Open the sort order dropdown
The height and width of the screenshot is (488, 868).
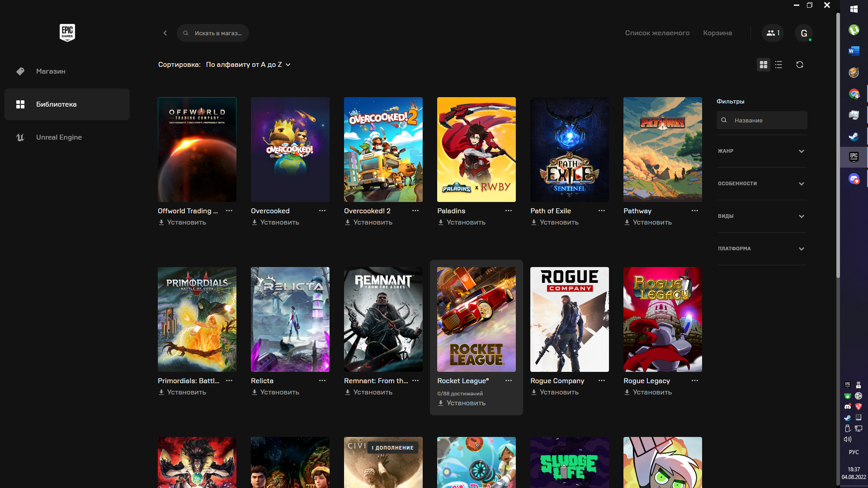point(248,65)
